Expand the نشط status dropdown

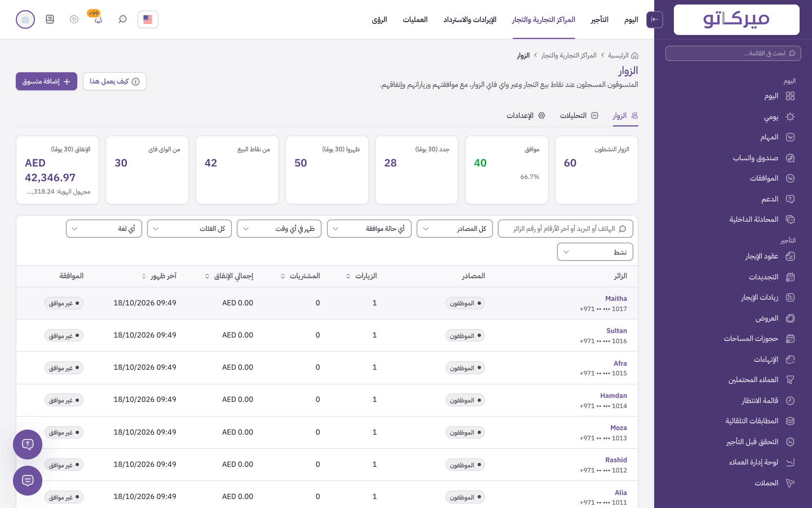595,252
